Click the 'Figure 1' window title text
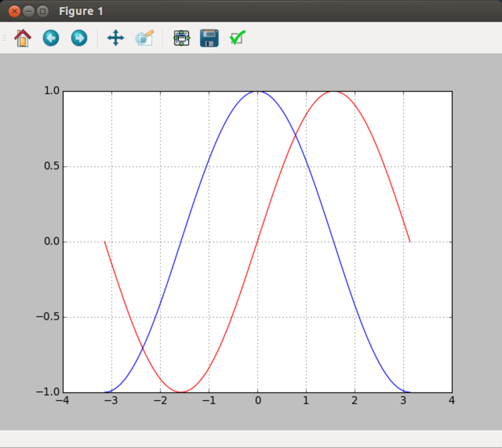 click(x=81, y=11)
